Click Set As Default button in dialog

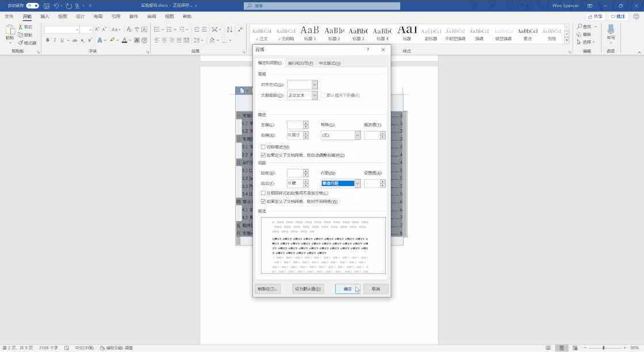coord(308,289)
